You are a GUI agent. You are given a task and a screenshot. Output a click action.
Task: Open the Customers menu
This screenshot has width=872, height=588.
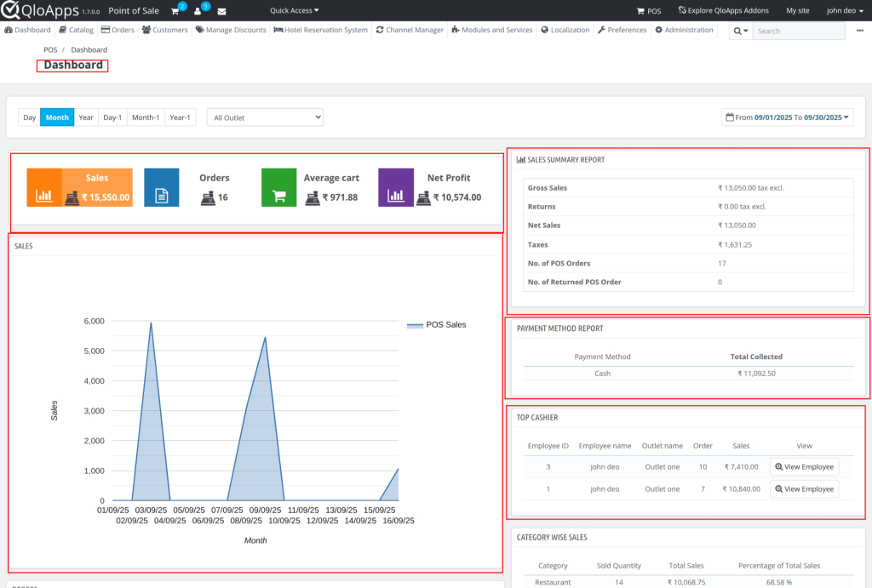pos(165,30)
